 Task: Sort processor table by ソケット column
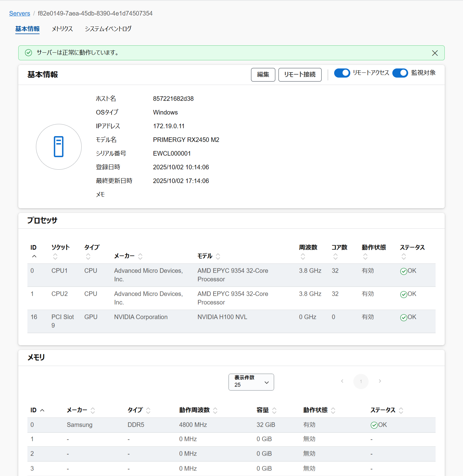[55, 256]
